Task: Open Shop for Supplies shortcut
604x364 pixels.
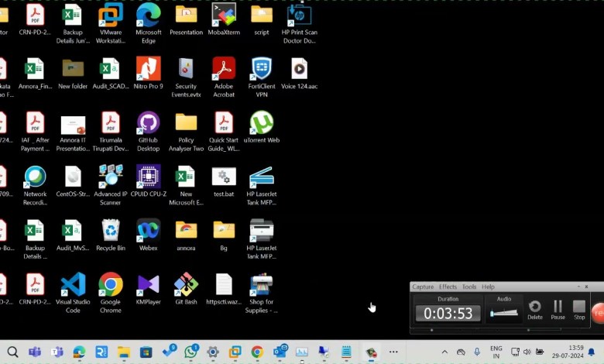Action: 262,293
